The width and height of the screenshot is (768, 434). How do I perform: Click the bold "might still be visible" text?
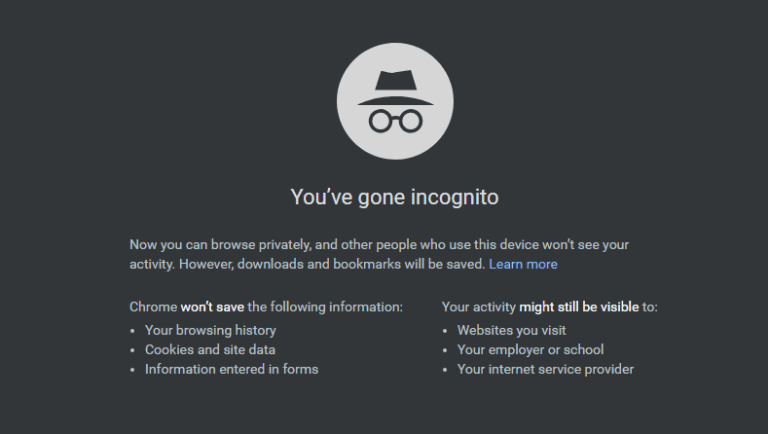click(579, 307)
